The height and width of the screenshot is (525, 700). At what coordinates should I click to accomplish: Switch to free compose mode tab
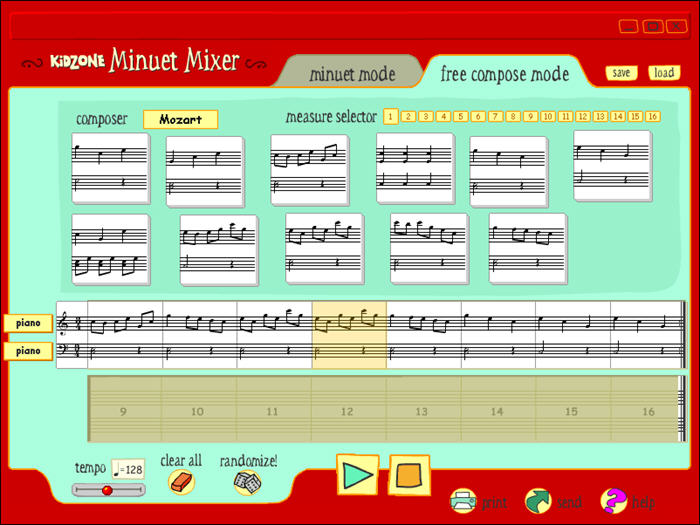505,74
